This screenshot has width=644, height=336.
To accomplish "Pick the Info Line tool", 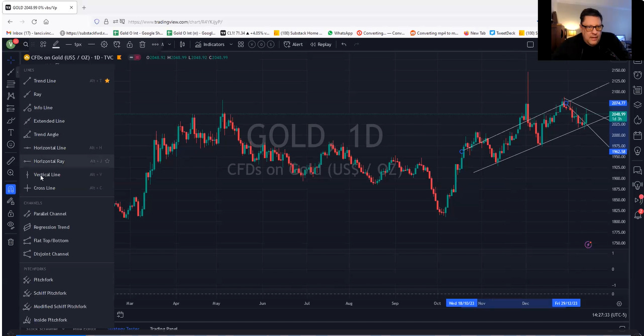I will (66, 107).
